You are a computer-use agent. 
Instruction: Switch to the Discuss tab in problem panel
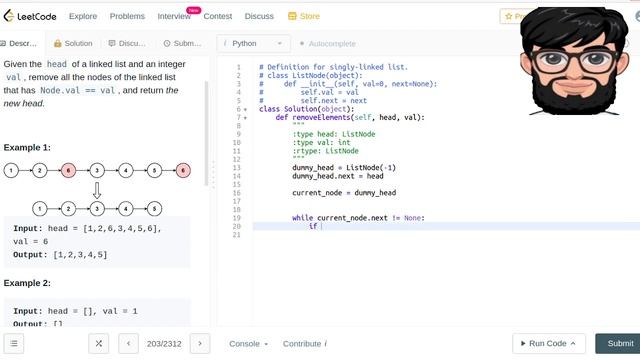click(127, 43)
